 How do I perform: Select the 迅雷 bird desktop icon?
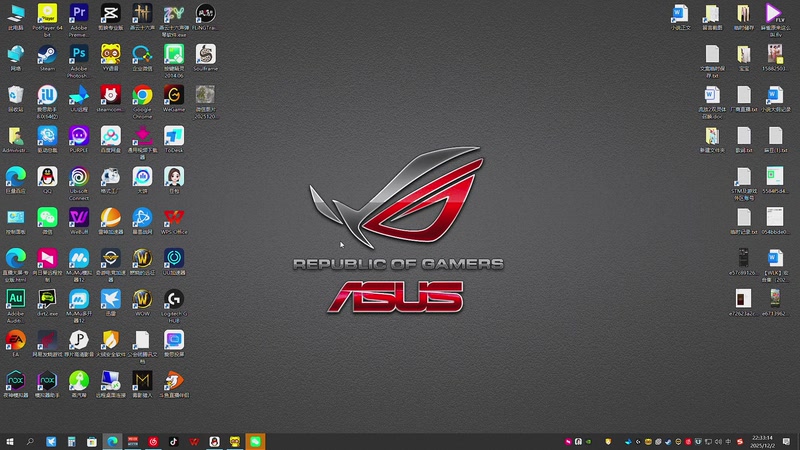[x=111, y=303]
